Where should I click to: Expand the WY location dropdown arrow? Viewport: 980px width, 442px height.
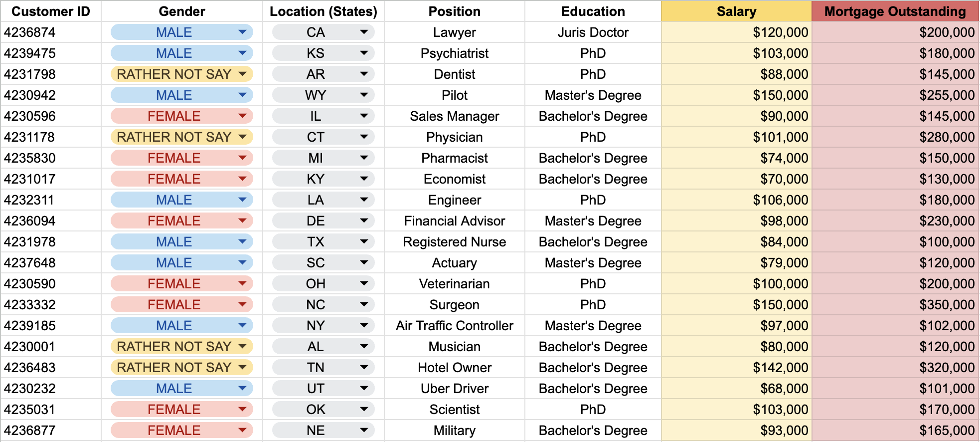click(364, 95)
